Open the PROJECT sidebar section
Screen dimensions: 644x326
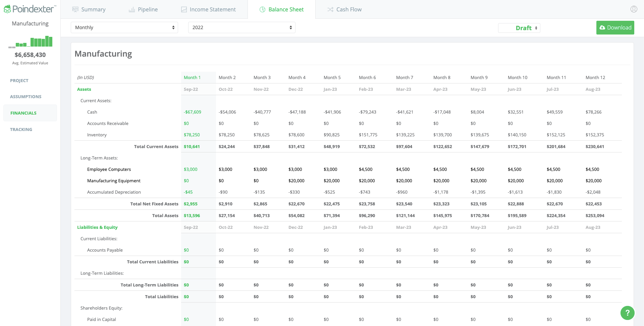coord(19,80)
